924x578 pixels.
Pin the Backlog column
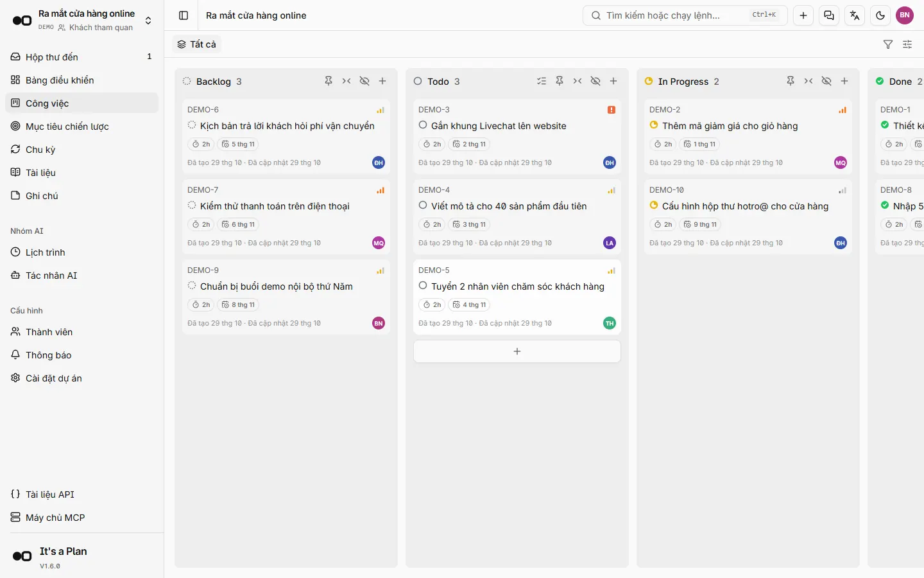329,81
